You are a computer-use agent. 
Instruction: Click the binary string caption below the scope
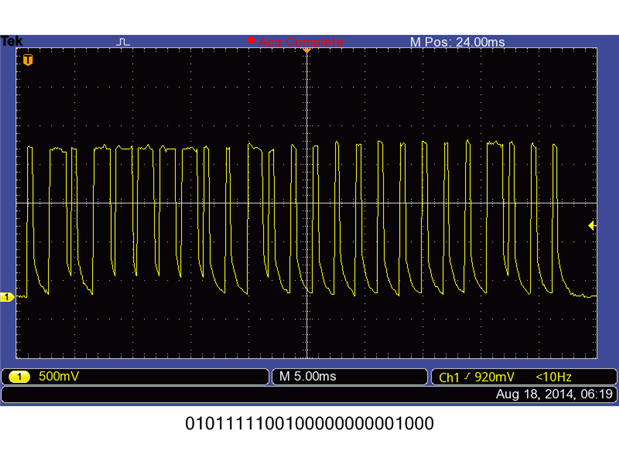point(310,424)
